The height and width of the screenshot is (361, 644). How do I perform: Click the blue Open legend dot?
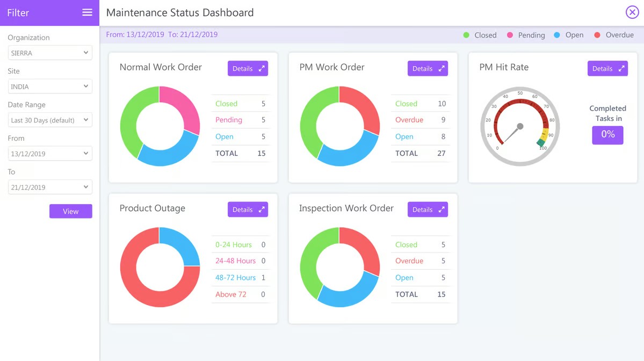click(x=556, y=35)
